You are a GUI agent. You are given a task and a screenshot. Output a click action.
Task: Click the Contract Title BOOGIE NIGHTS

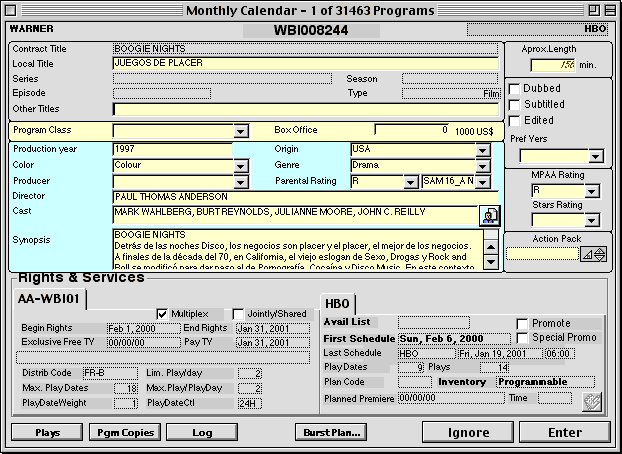point(305,49)
